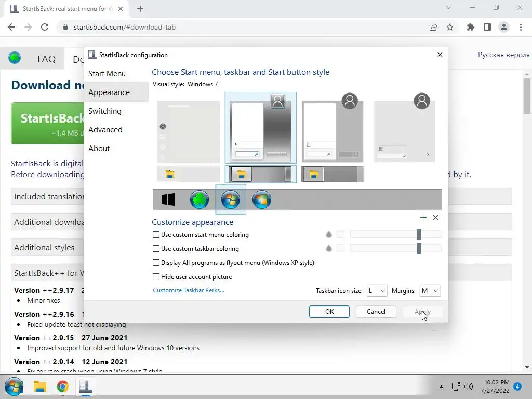This screenshot has height=399, width=532.
Task: Open Chrome tab search chevron
Action: coord(448,7)
